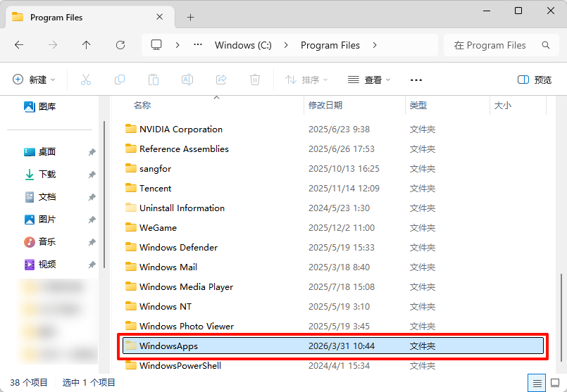Switch to large thumbnails view icon
The width and height of the screenshot is (567, 392).
pos(555,383)
